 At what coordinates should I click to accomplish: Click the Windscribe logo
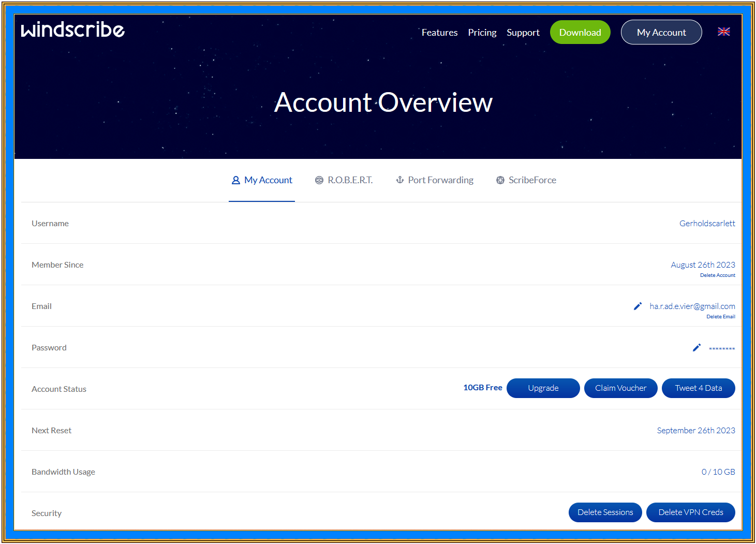[x=73, y=30]
